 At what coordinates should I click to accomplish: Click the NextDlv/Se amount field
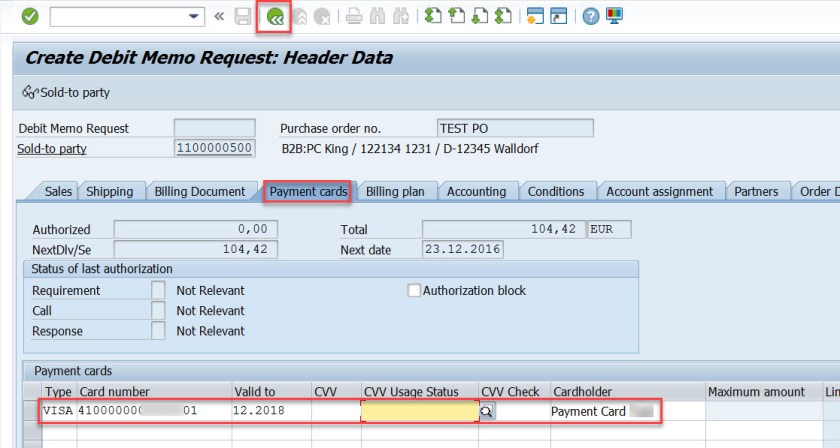point(196,249)
